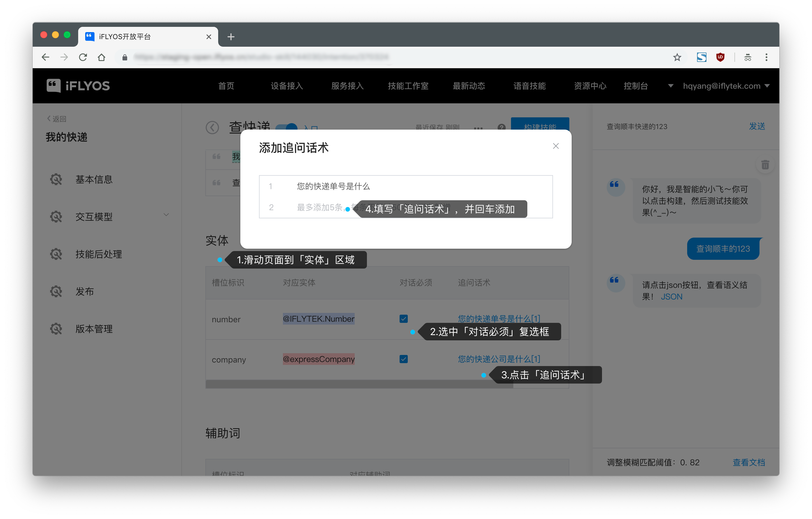Toggle the 入口 switch
812x519 pixels.
pyautogui.click(x=286, y=127)
